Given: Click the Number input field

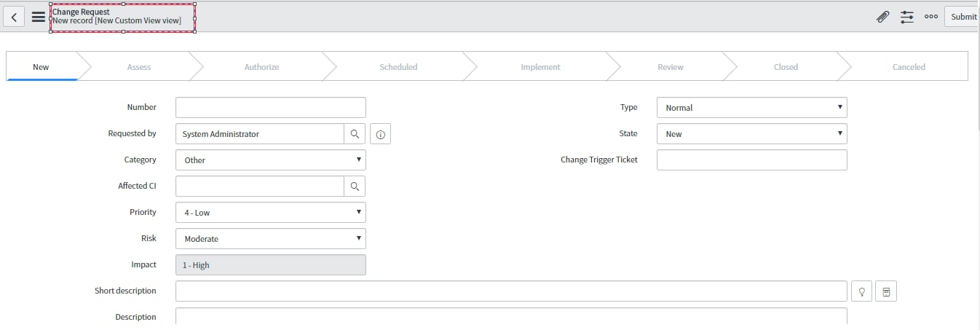Looking at the screenshot, I should pos(271,108).
